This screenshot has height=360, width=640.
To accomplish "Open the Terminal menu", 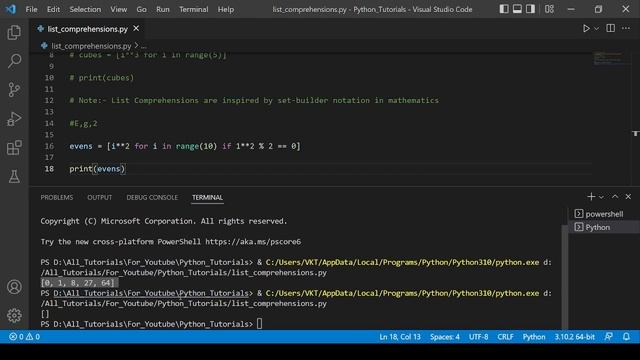I will [x=193, y=9].
